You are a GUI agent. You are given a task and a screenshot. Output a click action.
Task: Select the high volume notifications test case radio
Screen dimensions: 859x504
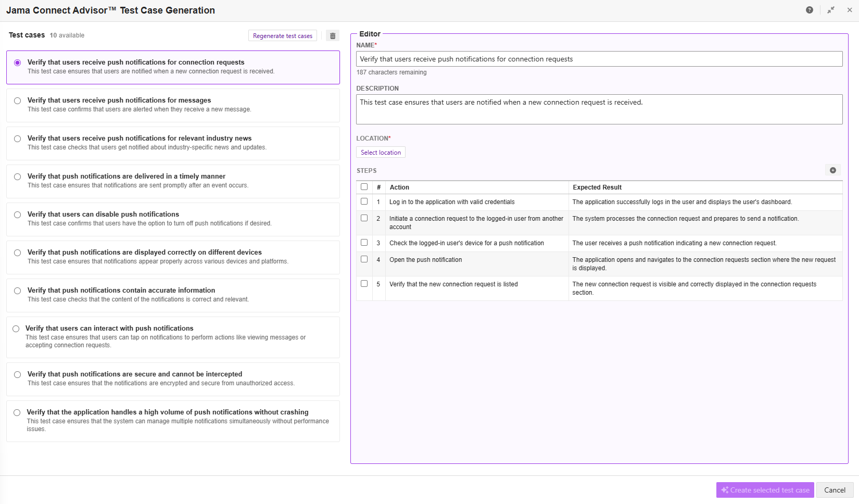(17, 412)
